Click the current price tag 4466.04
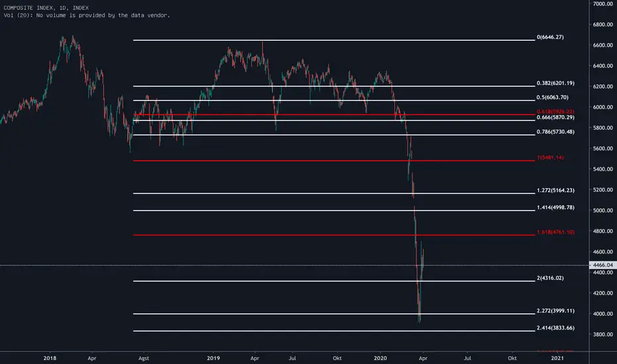 (x=603, y=265)
